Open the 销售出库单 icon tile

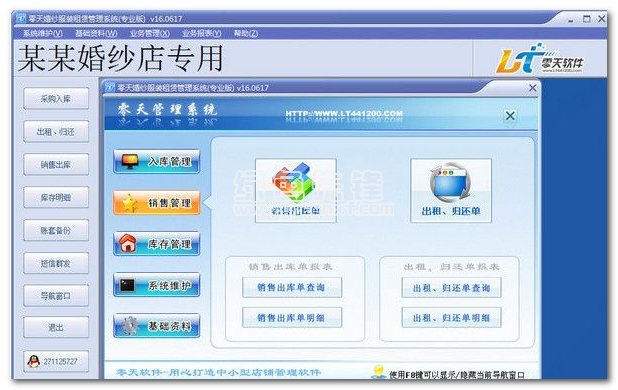coord(296,191)
